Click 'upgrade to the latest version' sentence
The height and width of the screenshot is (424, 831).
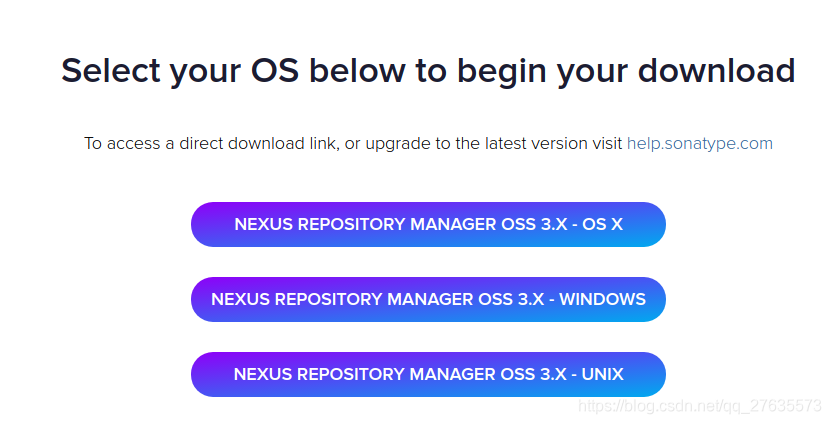(x=476, y=144)
